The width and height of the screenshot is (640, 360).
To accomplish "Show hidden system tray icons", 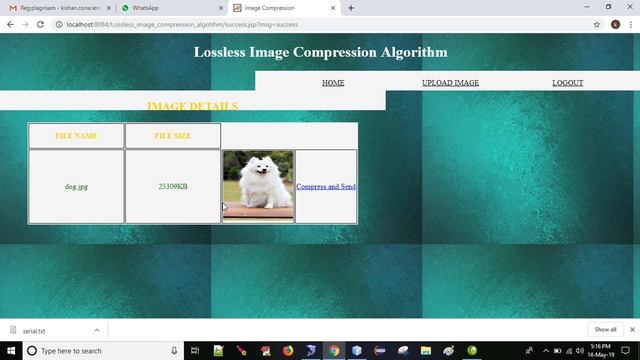I will point(546,351).
